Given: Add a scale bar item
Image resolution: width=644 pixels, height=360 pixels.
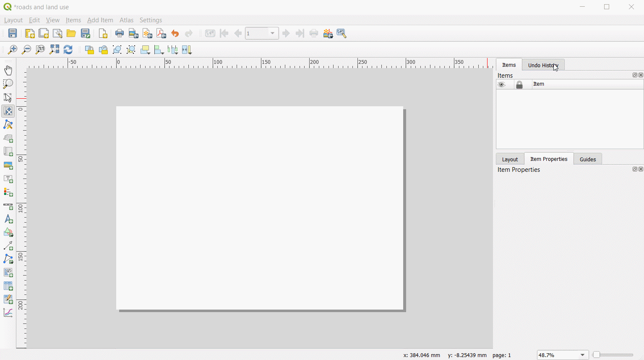Looking at the screenshot, I should click(8, 206).
